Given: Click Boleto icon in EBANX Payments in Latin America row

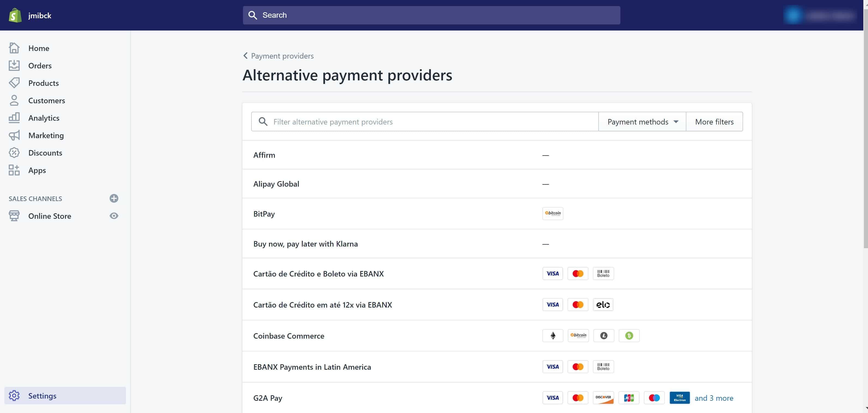Looking at the screenshot, I should [603, 366].
